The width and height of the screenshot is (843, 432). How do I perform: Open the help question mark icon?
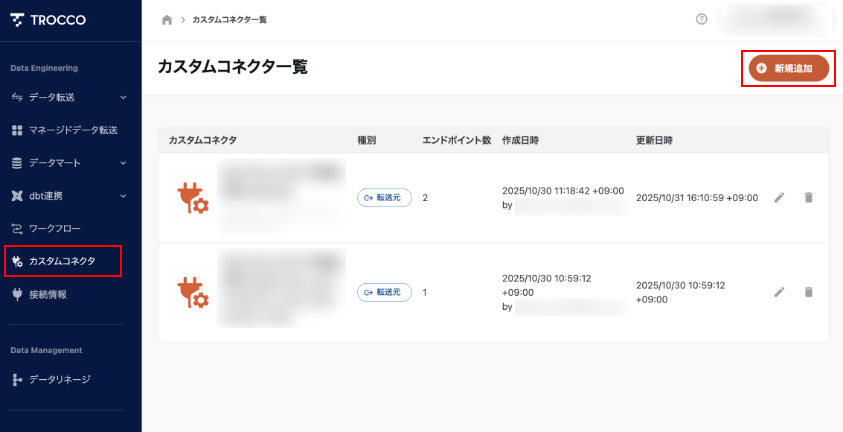pyautogui.click(x=701, y=20)
